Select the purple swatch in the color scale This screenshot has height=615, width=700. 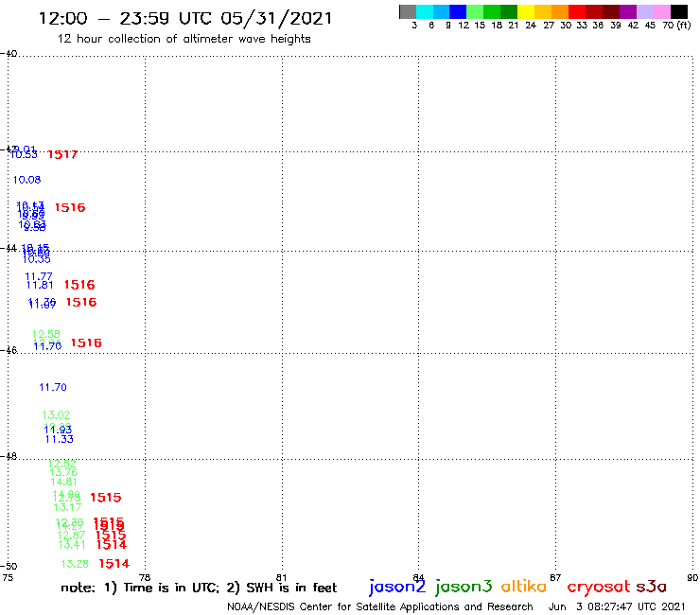click(628, 11)
